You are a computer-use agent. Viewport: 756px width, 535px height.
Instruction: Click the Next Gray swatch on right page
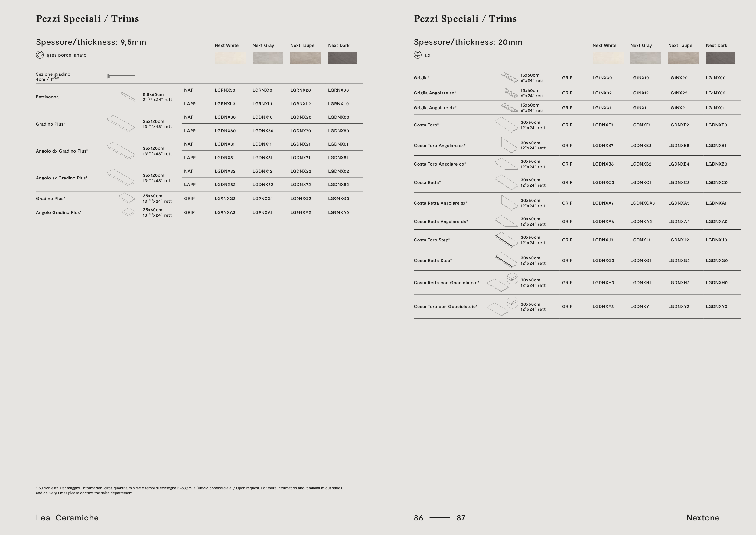645,58
